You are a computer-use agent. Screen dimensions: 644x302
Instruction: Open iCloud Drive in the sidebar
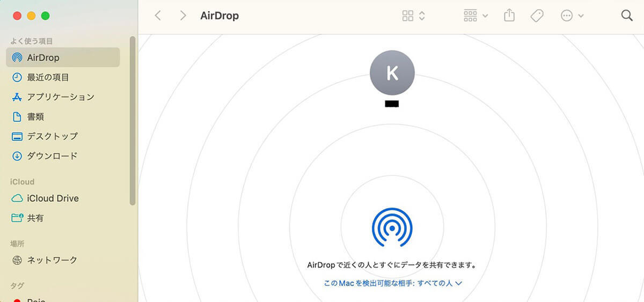click(x=63, y=198)
